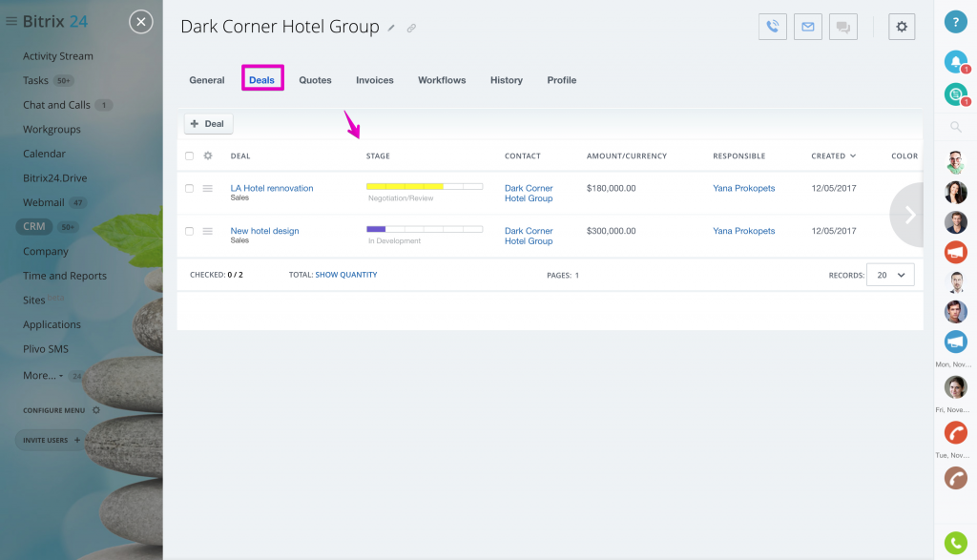
Task: Open the LA Hotel rennovation deal link
Action: (272, 188)
